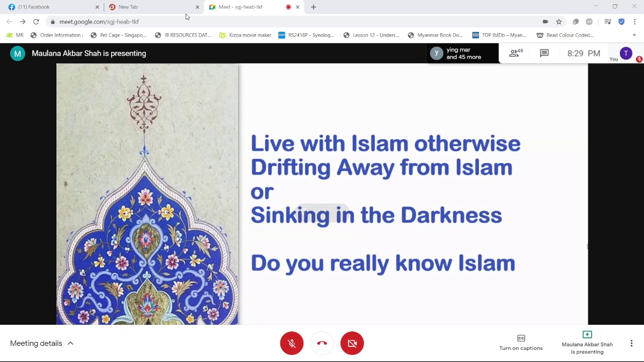Screen dimensions: 644x362
Task: Restore down the Chrome window
Action: tap(615, 7)
